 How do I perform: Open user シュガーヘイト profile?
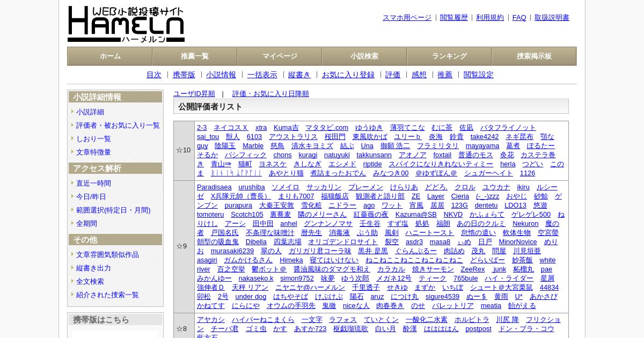click(x=488, y=173)
